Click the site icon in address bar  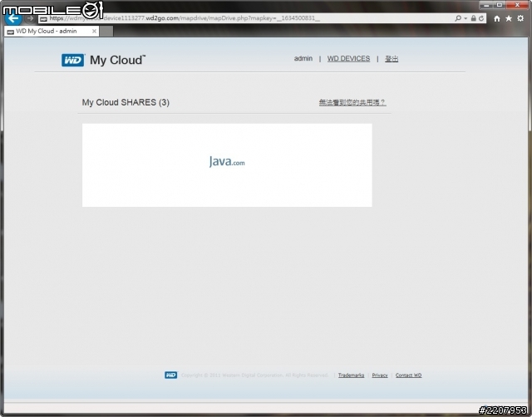point(43,18)
